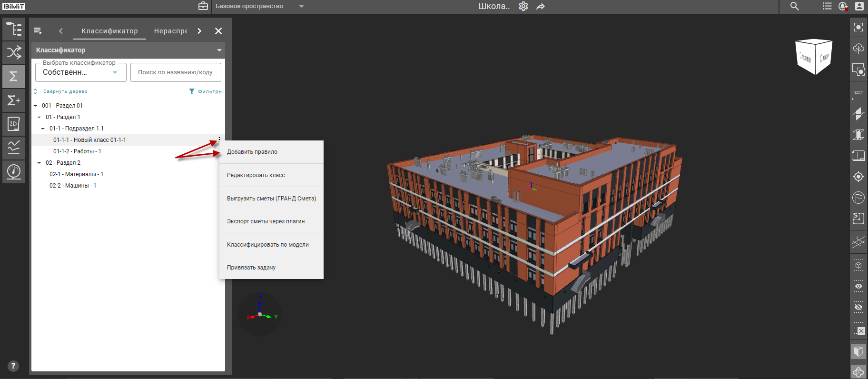Image resolution: width=868 pixels, height=379 pixels.
Task: Open the notifications bell icon
Action: 843,6
